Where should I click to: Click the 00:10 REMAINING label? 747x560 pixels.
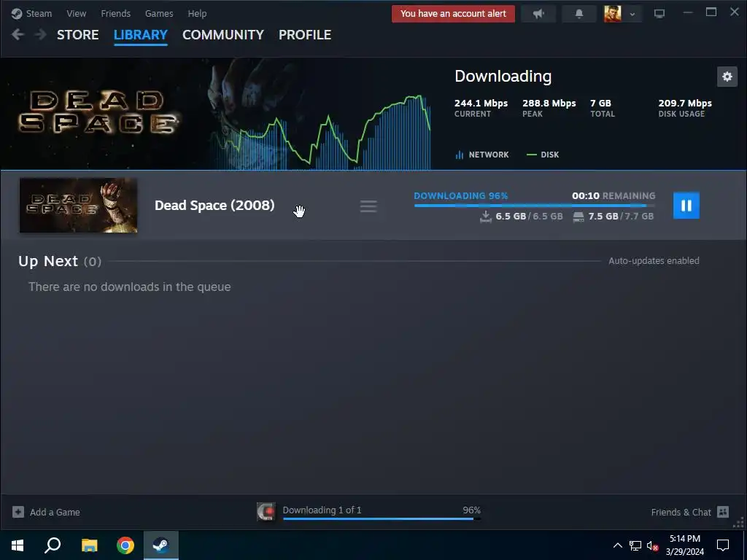point(614,195)
